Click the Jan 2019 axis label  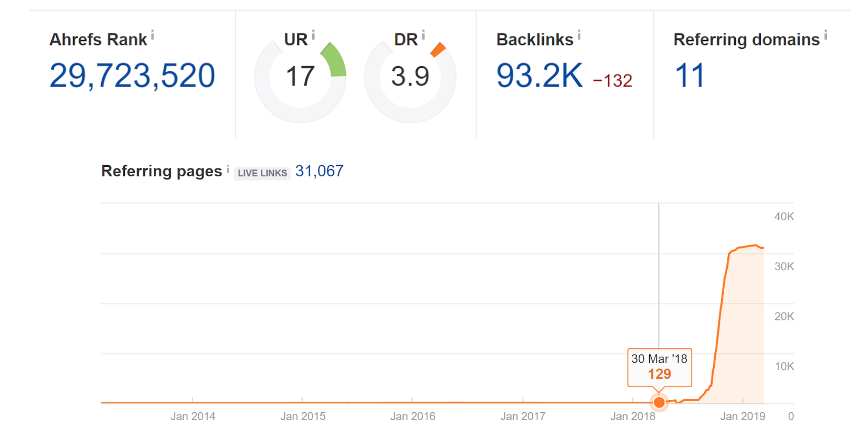743,417
